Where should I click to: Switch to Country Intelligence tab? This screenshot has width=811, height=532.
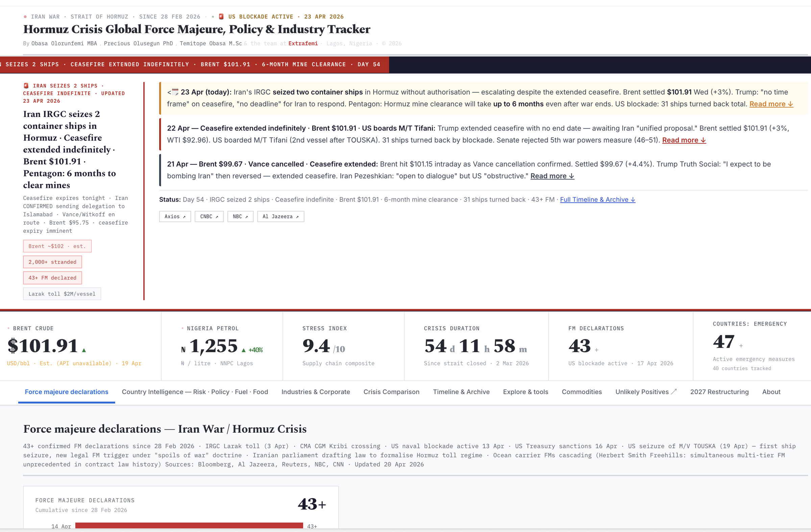point(195,392)
